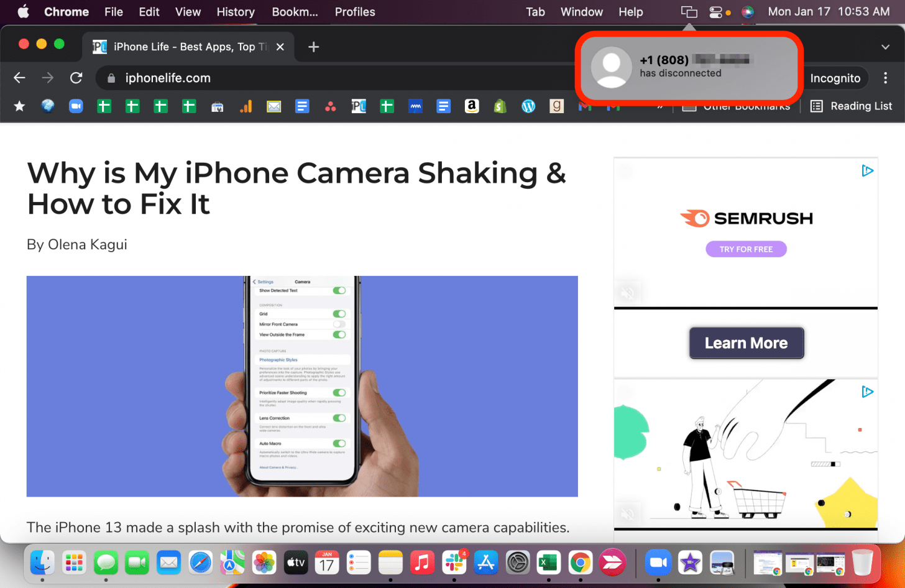Open the Control Center in the menu bar
Viewport: 905px width, 588px height.
click(715, 12)
